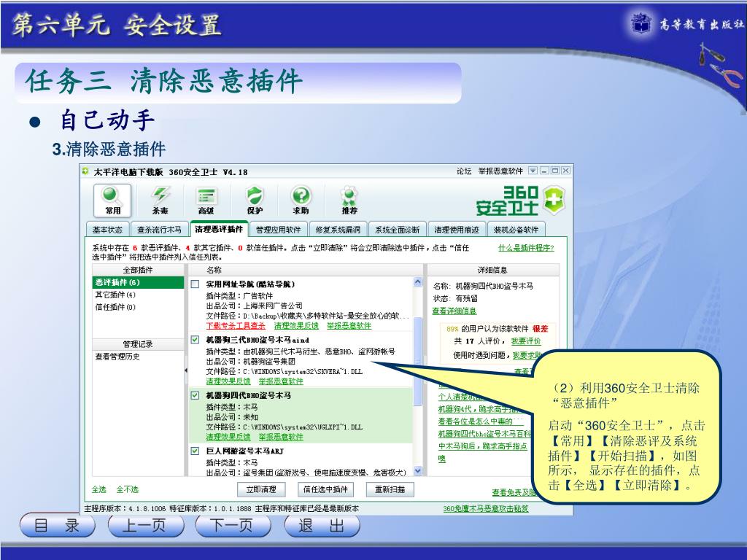Open 机器狗四代bho盗号木马百科 link

click(484, 433)
